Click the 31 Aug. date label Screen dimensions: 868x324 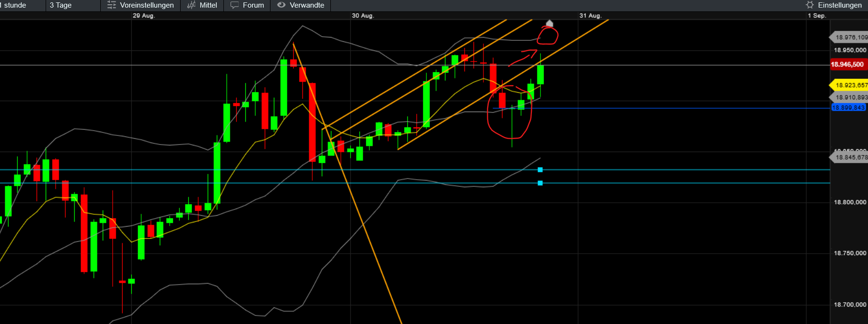point(590,16)
